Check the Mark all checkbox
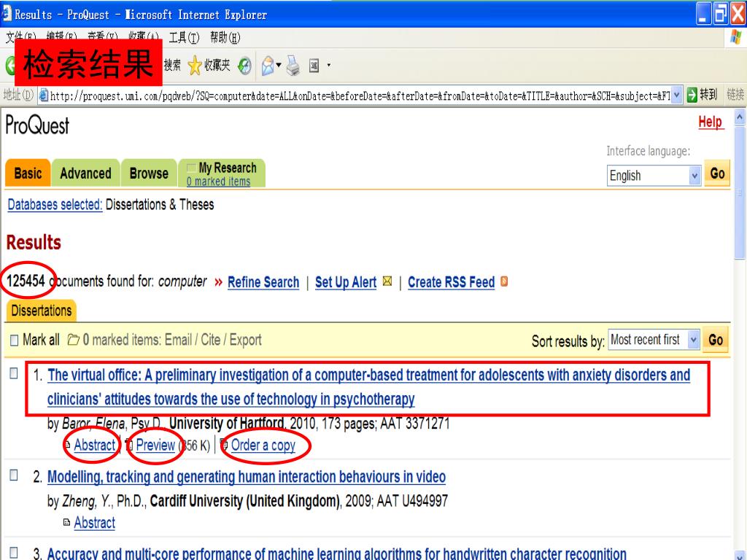 15,340
